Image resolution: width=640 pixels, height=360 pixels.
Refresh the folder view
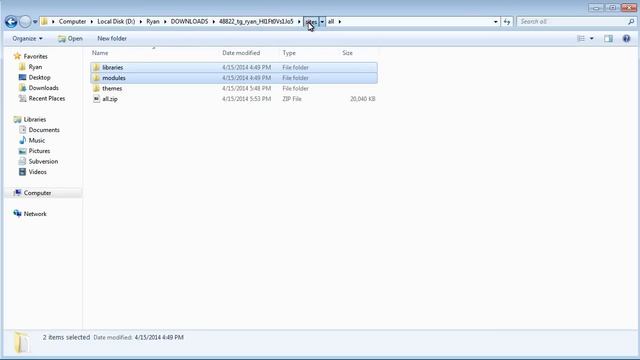pos(507,22)
